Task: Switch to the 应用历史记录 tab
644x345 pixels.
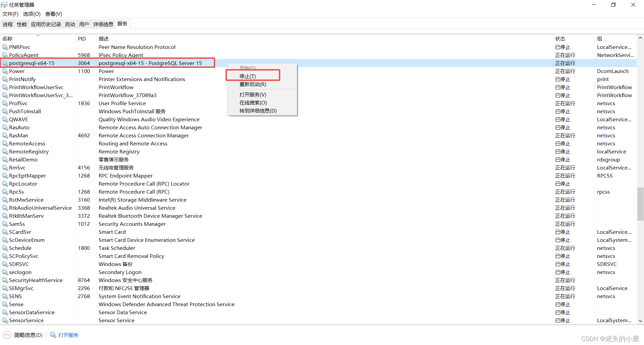Action: point(46,24)
